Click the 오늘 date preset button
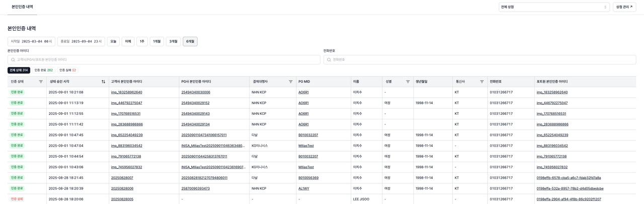The height and width of the screenshot is (204, 644). (x=113, y=41)
